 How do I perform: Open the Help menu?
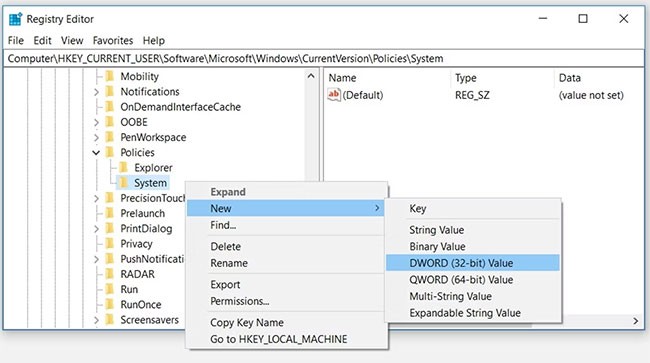[154, 41]
